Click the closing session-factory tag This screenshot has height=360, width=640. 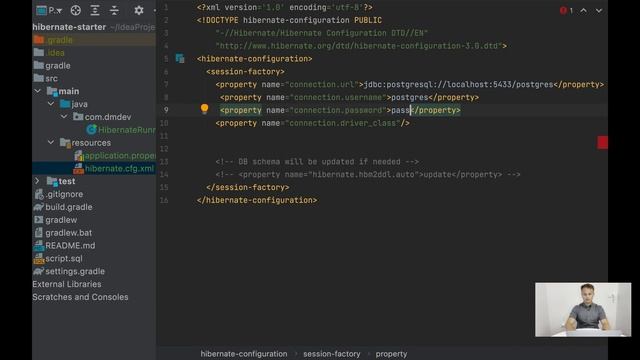[x=248, y=187]
